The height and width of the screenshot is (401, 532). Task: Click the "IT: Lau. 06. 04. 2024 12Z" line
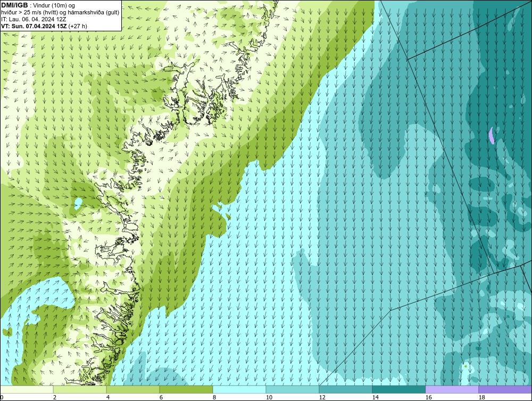(x=33, y=19)
